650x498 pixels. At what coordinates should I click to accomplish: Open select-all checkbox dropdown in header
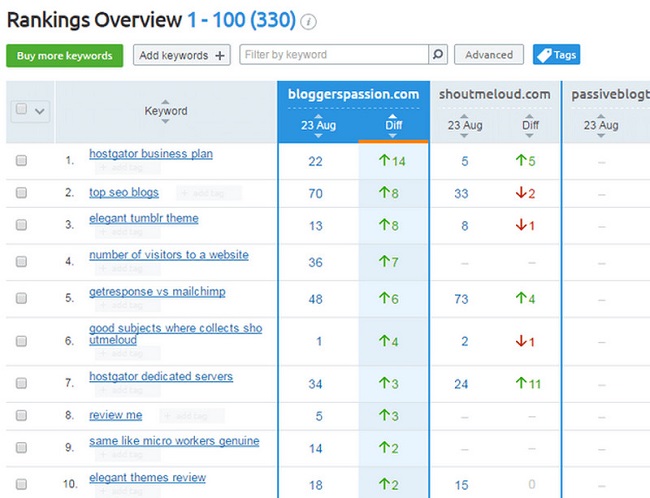point(40,111)
